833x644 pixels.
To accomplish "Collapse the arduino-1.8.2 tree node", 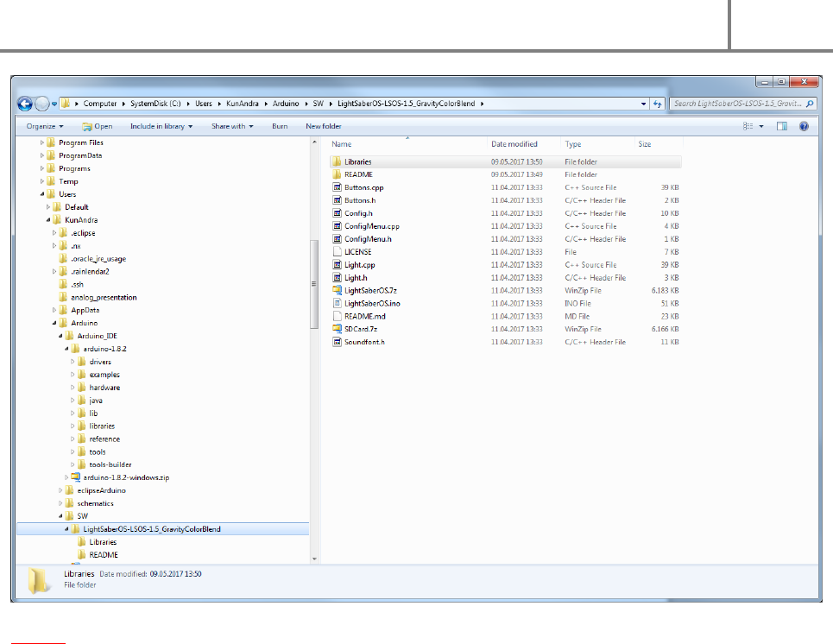I will [66, 349].
